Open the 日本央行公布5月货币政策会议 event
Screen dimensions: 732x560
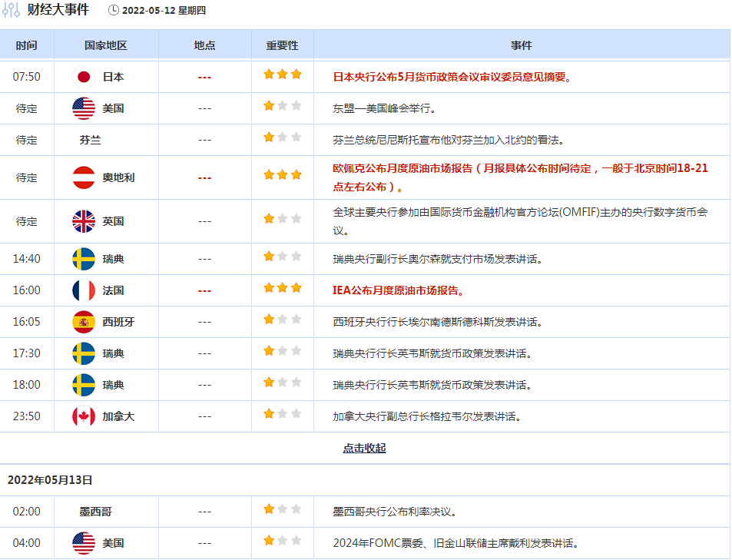tap(452, 77)
